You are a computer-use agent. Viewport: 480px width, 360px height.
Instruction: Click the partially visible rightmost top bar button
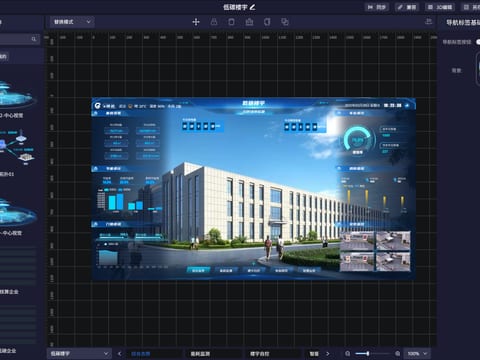pos(471,7)
